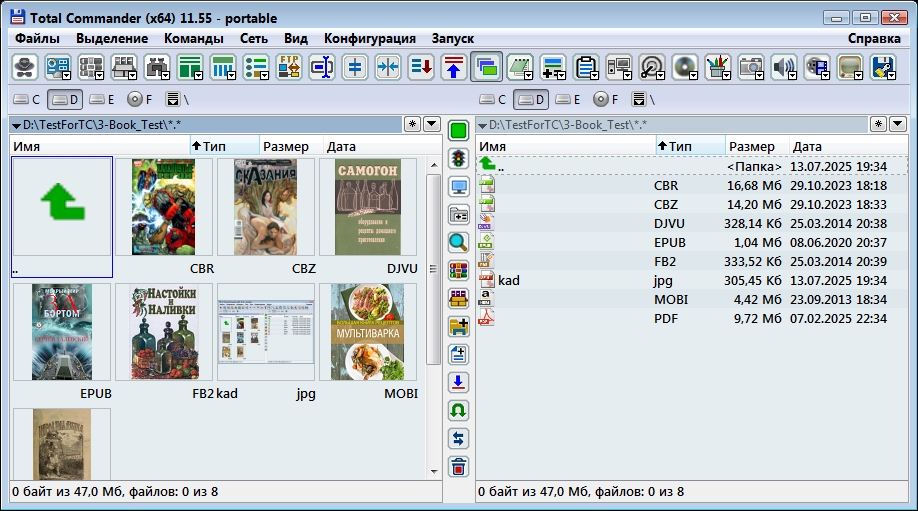918x511 pixels.
Task: Open the left panel network backslash drive list
Action: pos(177,100)
